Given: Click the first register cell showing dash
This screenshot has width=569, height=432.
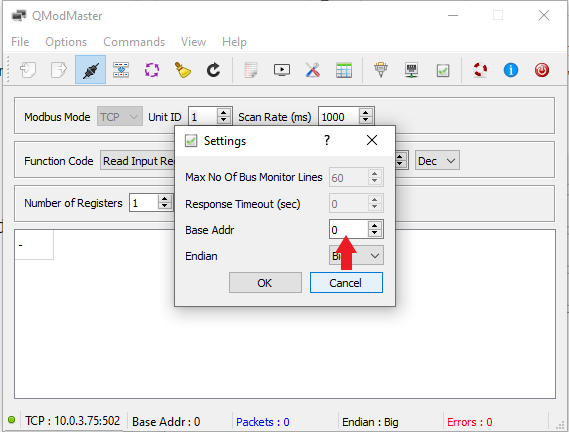Looking at the screenshot, I should pyautogui.click(x=34, y=245).
